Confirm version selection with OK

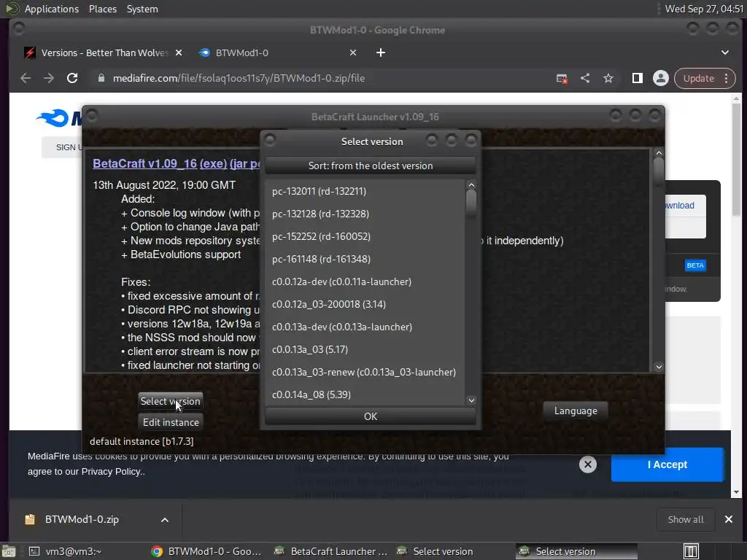pos(370,416)
